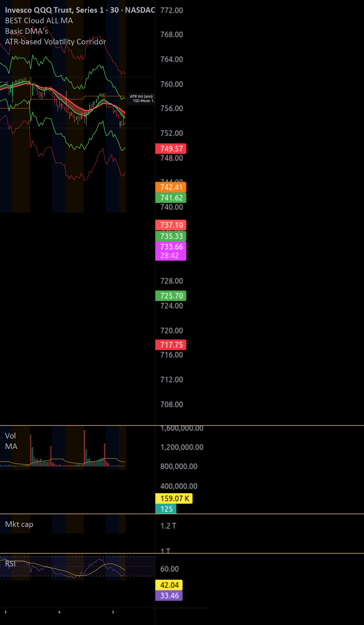Click the 60.00 RSI axis label
Viewport: 364px width, 625px height.
(x=169, y=569)
